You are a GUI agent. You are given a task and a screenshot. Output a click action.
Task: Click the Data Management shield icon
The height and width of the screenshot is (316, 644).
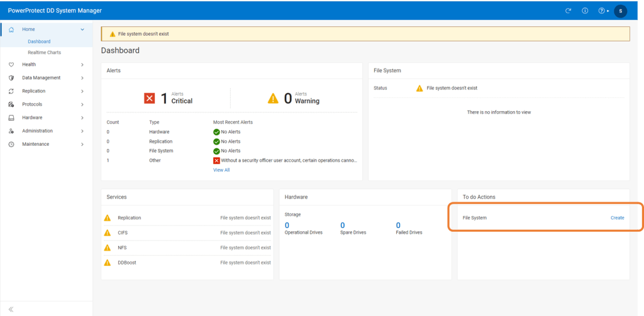11,78
